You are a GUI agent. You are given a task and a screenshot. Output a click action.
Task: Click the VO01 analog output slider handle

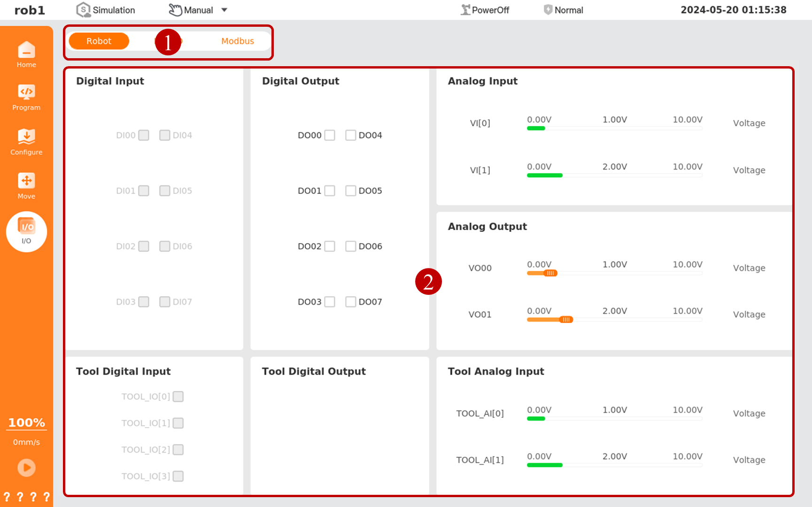click(566, 320)
